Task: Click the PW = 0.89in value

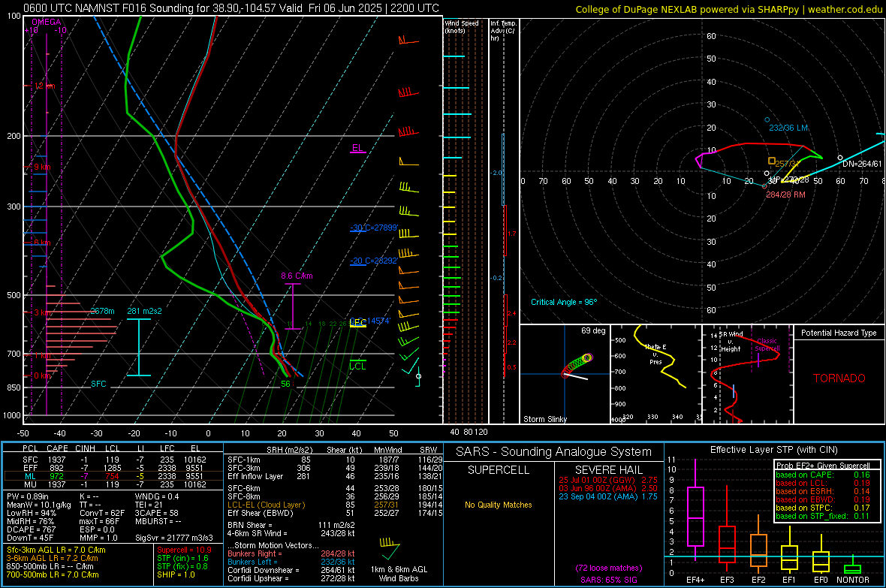Action: 28,496
